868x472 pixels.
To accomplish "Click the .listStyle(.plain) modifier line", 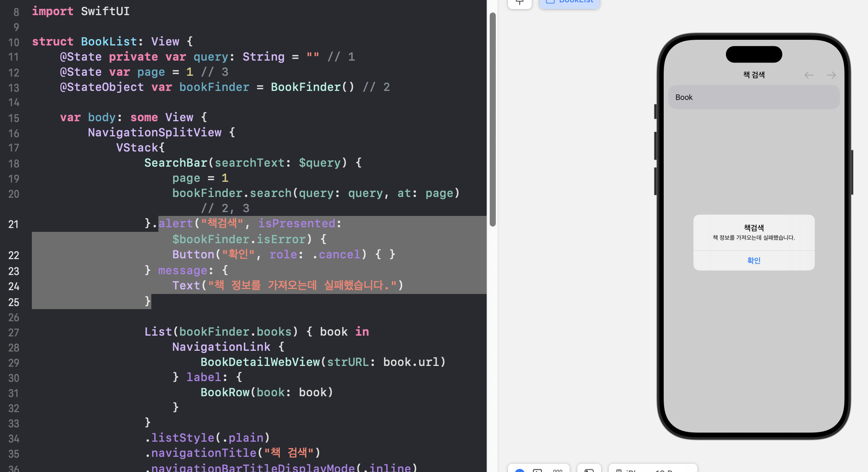I will [x=207, y=438].
